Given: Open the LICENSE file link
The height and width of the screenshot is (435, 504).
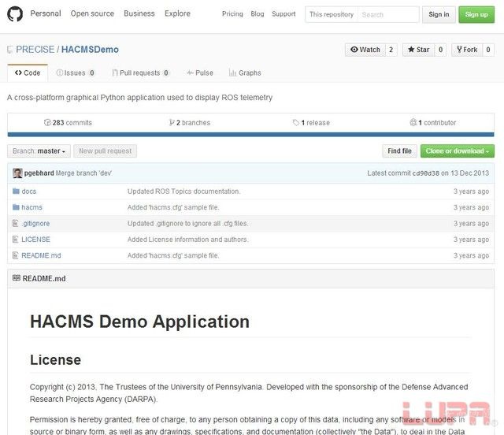Looking at the screenshot, I should (35, 240).
